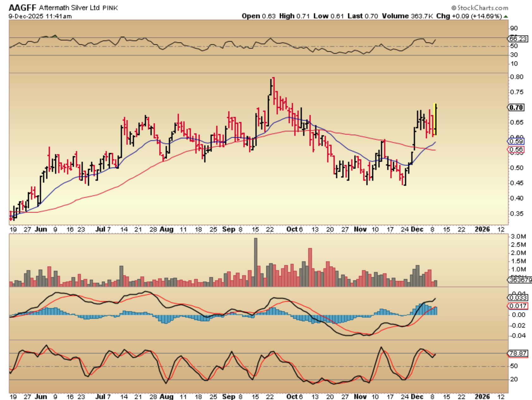Click the MACD 0.00 axis label
532x400 pixels.
pyautogui.click(x=518, y=315)
